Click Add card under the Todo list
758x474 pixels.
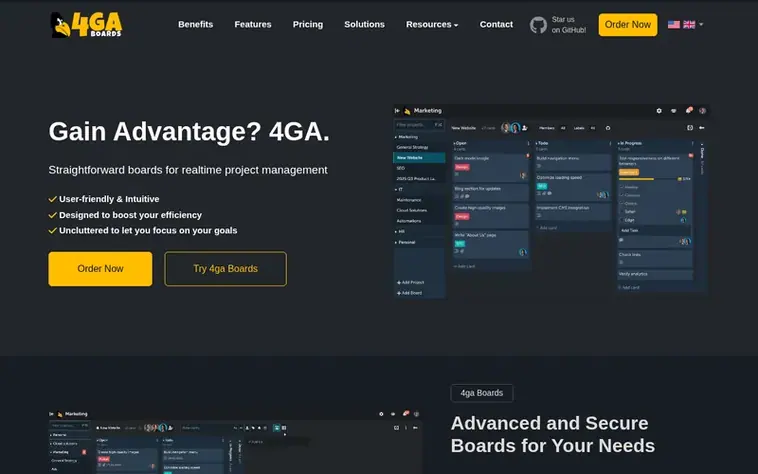click(547, 228)
